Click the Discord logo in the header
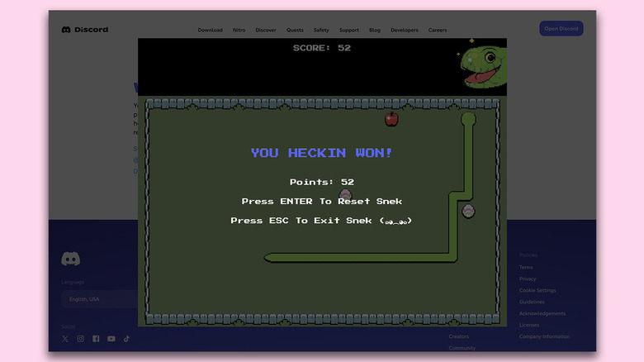Screen dimensions: 644x362 click(x=85, y=30)
